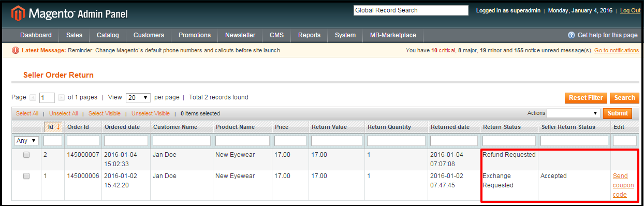Screen dimensions: 644x206
Task: Click Send coupon code link
Action: point(623,185)
